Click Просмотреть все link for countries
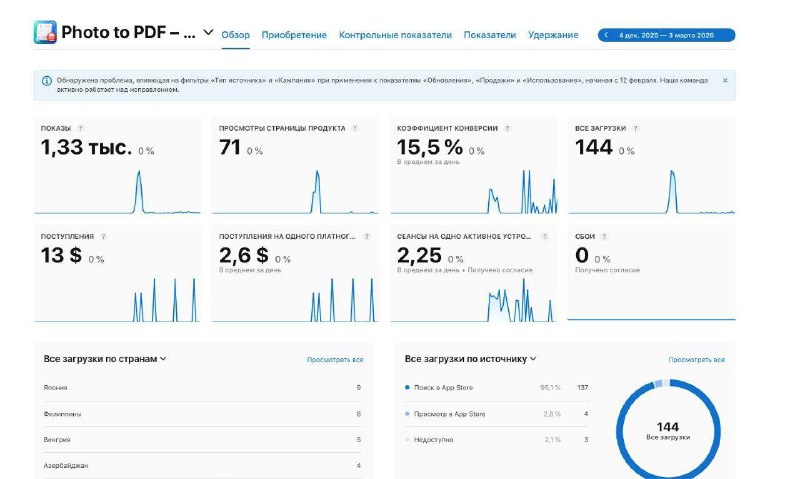 [x=335, y=360]
